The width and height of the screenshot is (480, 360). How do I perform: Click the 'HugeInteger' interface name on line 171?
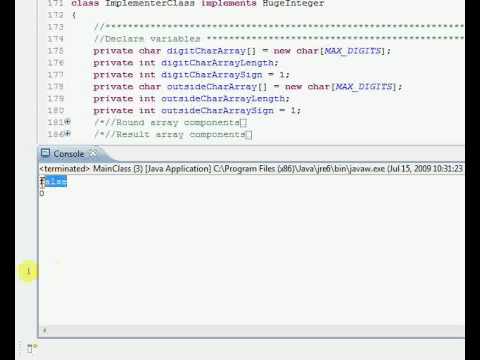click(293, 4)
